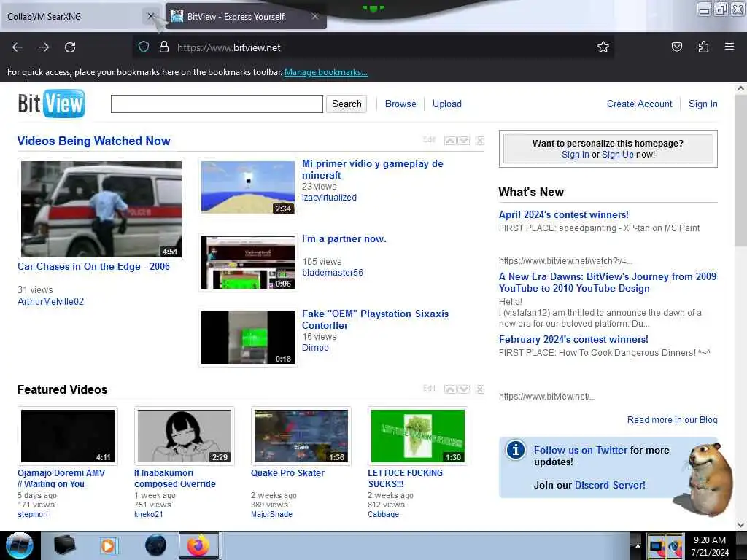The height and width of the screenshot is (560, 747).
Task: Open February 2024's contest winners post
Action: 573,340
